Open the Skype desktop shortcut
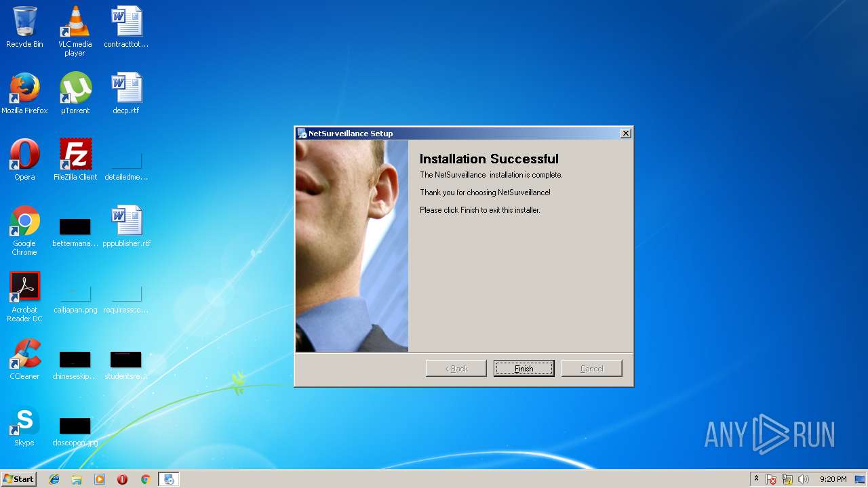This screenshot has height=488, width=868. [x=24, y=426]
